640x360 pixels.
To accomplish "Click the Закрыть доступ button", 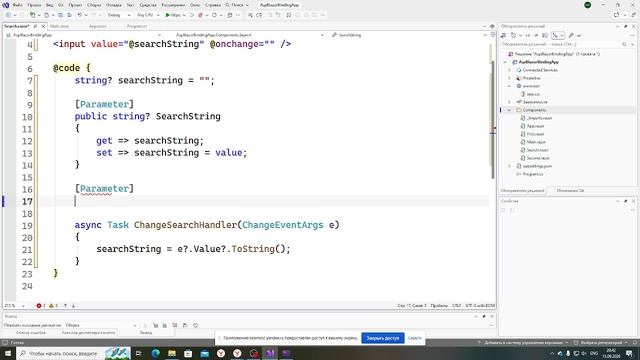I will point(383,338).
